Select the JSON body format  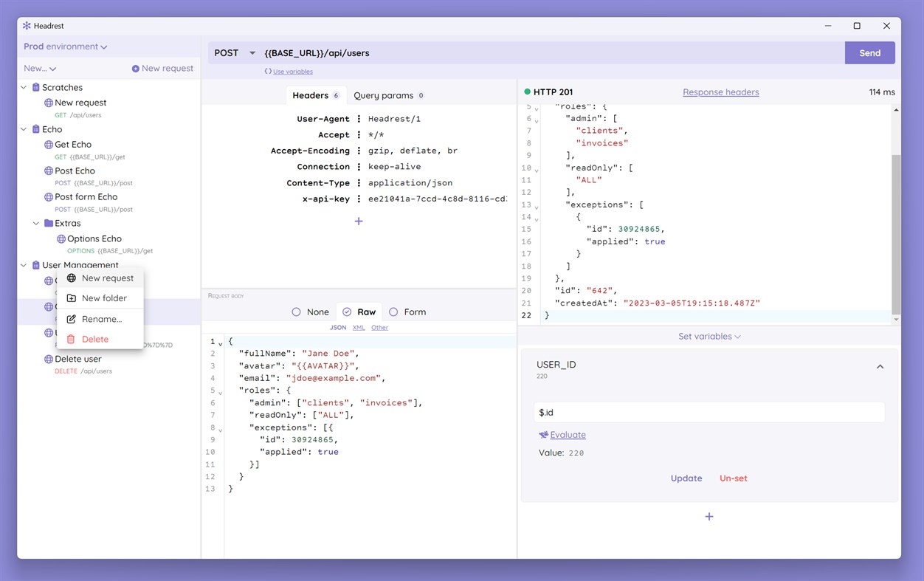click(338, 328)
